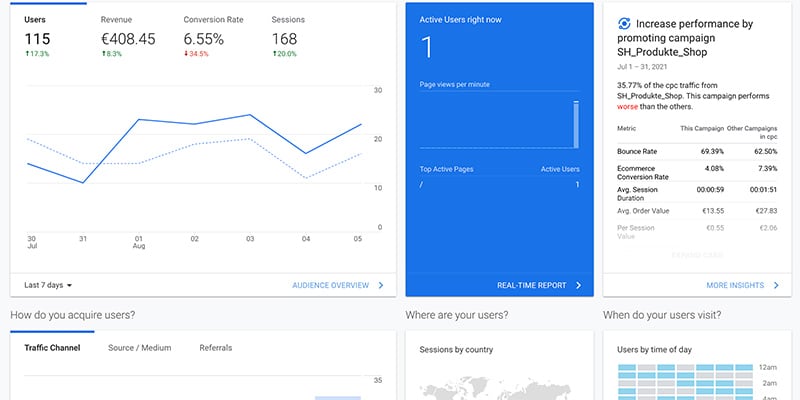Switch to the Source / Medium tab
The image size is (800, 400).
click(140, 348)
